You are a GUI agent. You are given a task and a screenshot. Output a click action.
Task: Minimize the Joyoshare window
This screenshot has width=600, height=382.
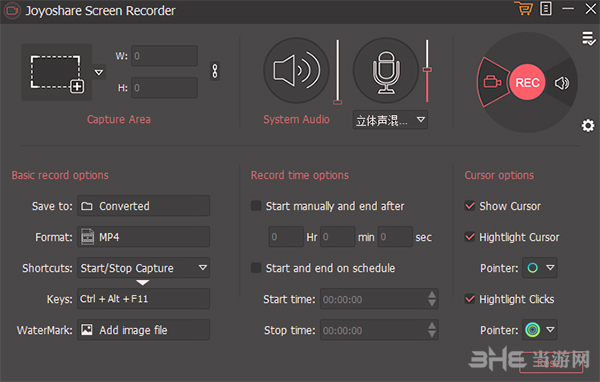click(568, 8)
